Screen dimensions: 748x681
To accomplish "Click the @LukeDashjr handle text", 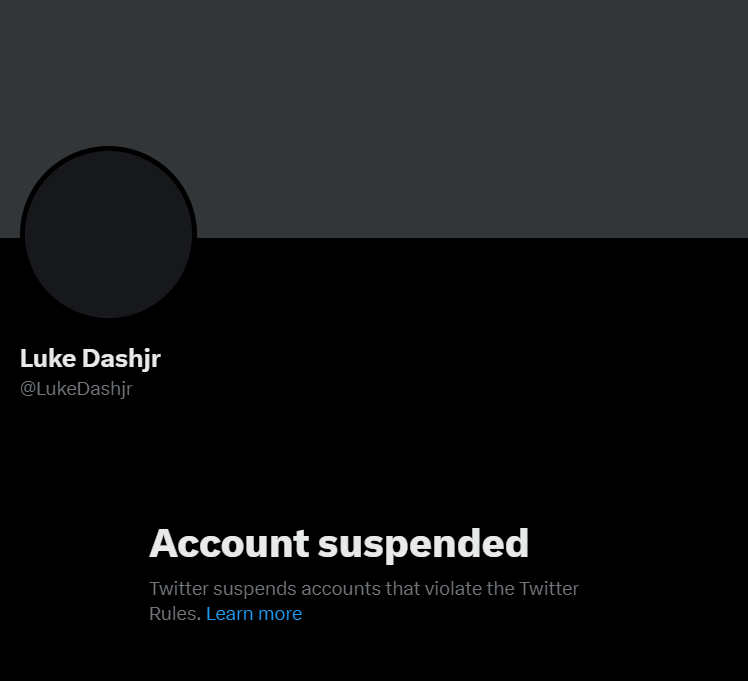I will coord(76,389).
